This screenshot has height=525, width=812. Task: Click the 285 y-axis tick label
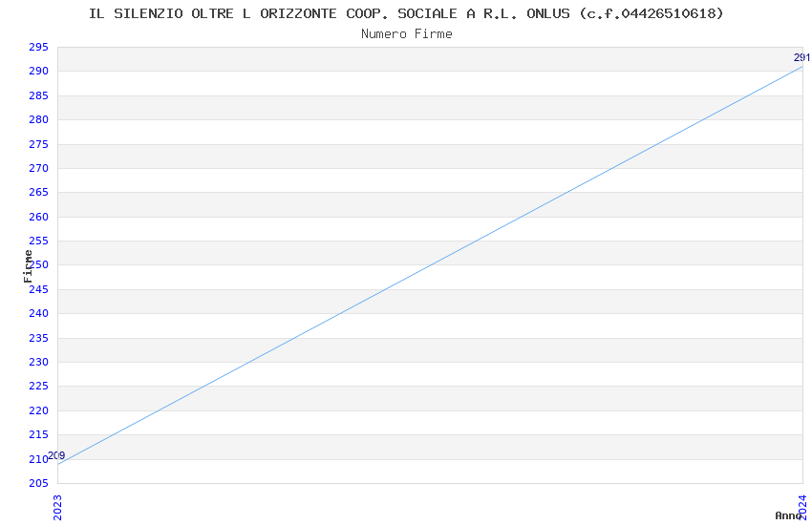39,95
